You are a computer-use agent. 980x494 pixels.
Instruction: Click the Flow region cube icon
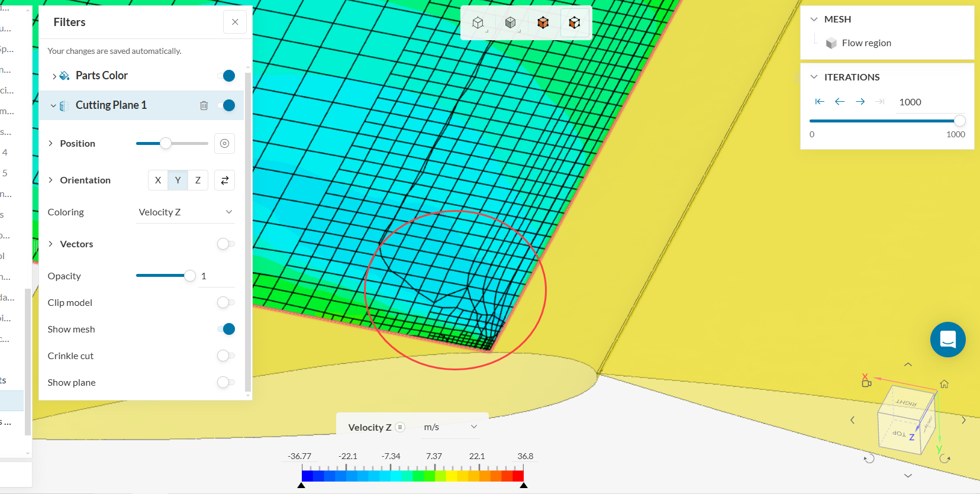[831, 43]
